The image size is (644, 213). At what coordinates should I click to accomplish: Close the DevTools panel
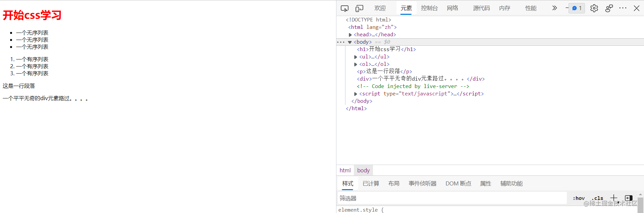(636, 8)
